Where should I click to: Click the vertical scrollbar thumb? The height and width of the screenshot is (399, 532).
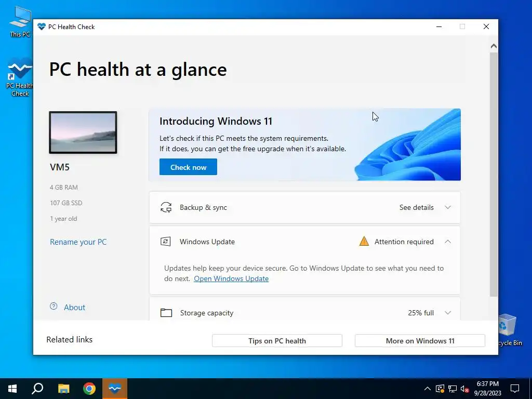[494, 175]
